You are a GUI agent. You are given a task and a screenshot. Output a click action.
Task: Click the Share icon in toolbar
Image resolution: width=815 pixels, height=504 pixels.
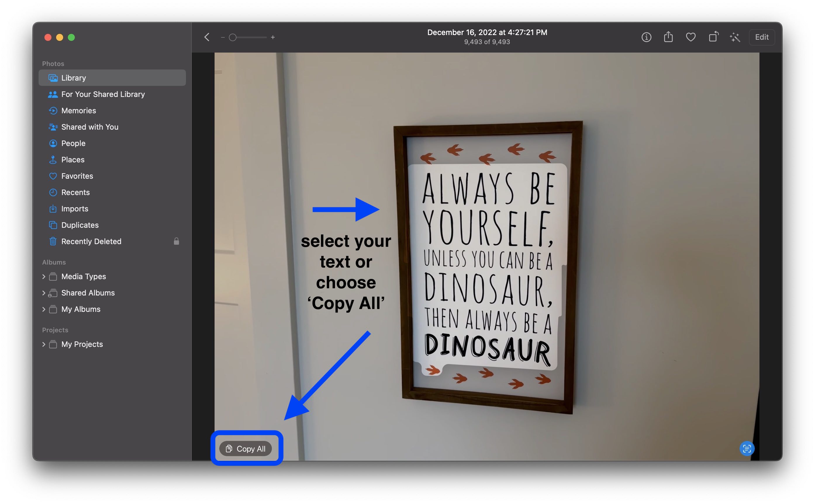pyautogui.click(x=668, y=37)
